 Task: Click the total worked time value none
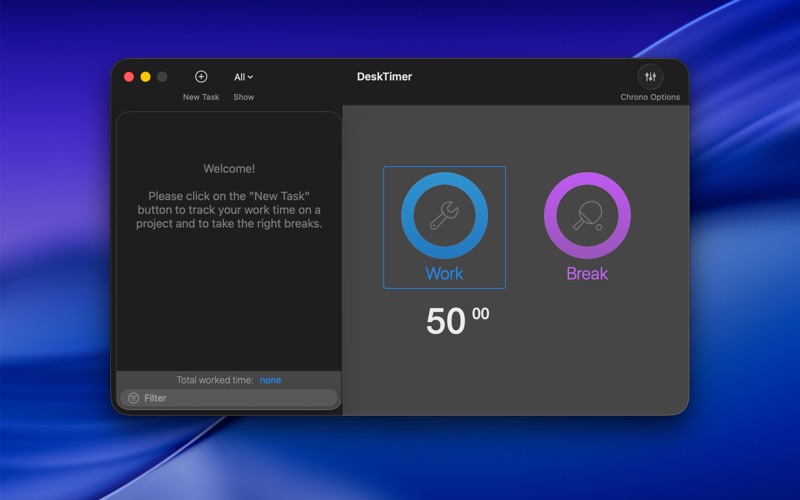point(270,380)
